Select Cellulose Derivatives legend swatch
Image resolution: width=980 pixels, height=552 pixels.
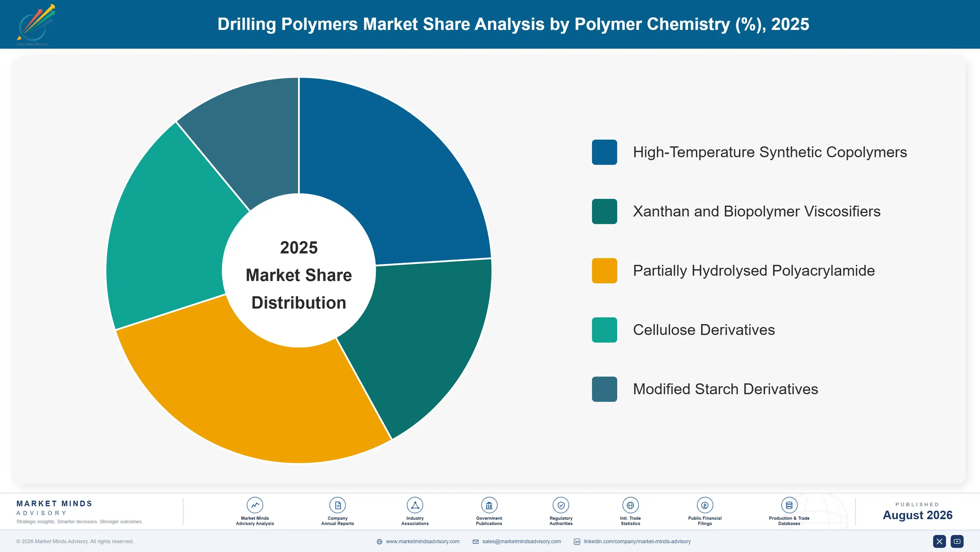click(604, 330)
